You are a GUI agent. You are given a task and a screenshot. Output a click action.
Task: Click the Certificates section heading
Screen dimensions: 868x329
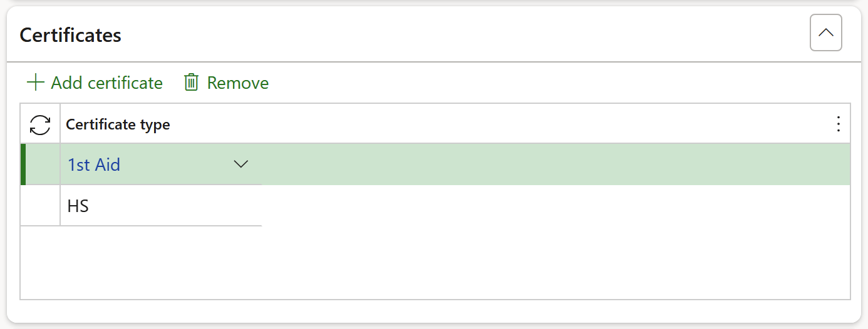point(71,35)
